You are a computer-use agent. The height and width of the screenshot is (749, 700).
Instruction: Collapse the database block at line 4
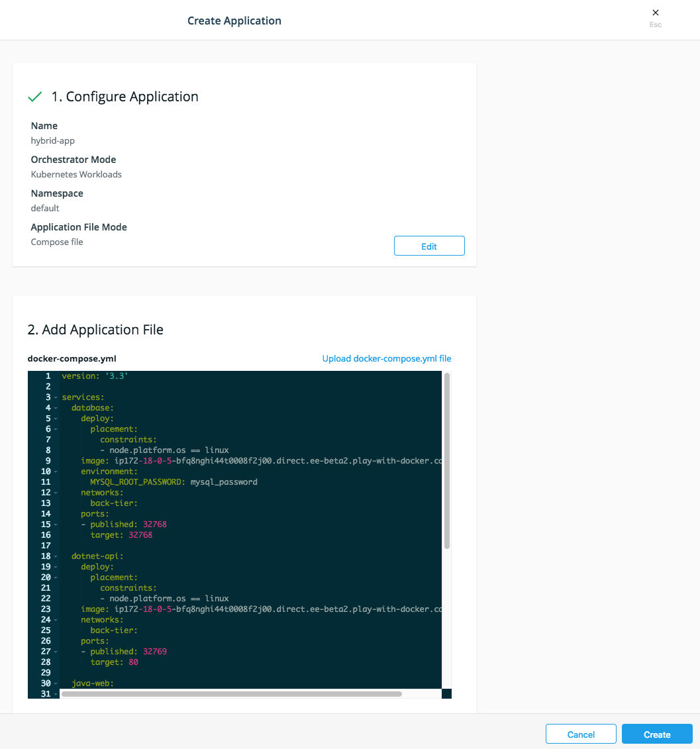[56, 408]
